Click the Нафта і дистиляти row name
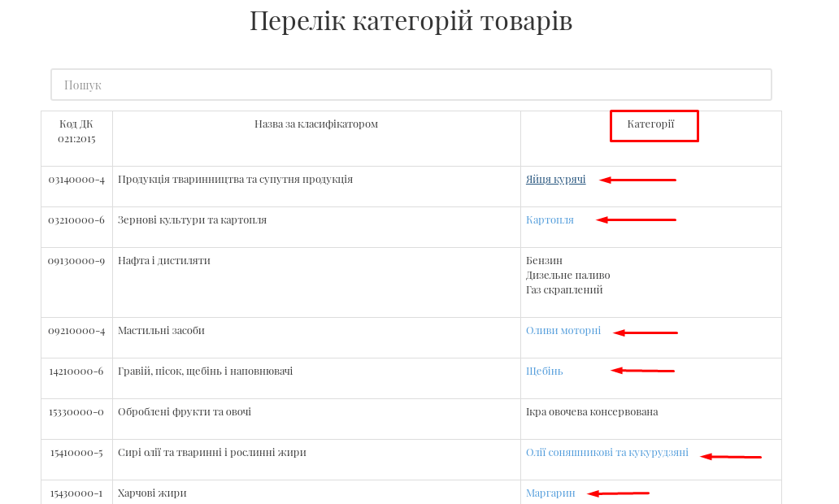 pyautogui.click(x=164, y=260)
